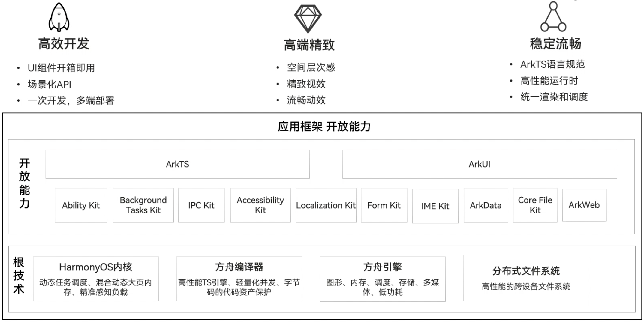Screen dimensions: 644x322
Task: Click the description 动态任务调度、混合动态大页内存
Action: click(96, 287)
